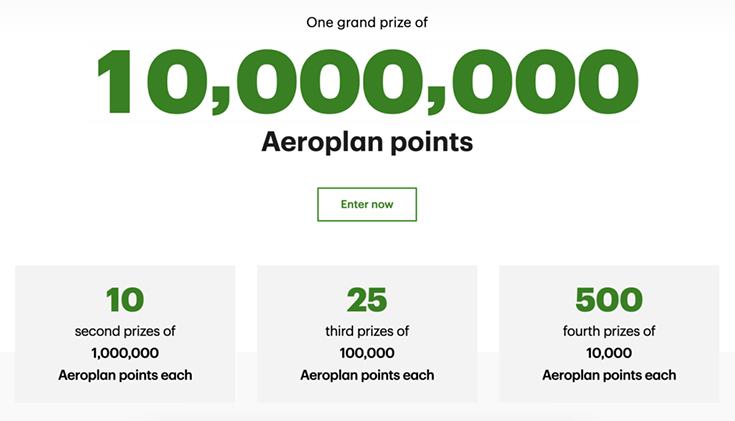Click the green number 10 for second prizes
This screenshot has height=421, width=735.
coord(125,299)
